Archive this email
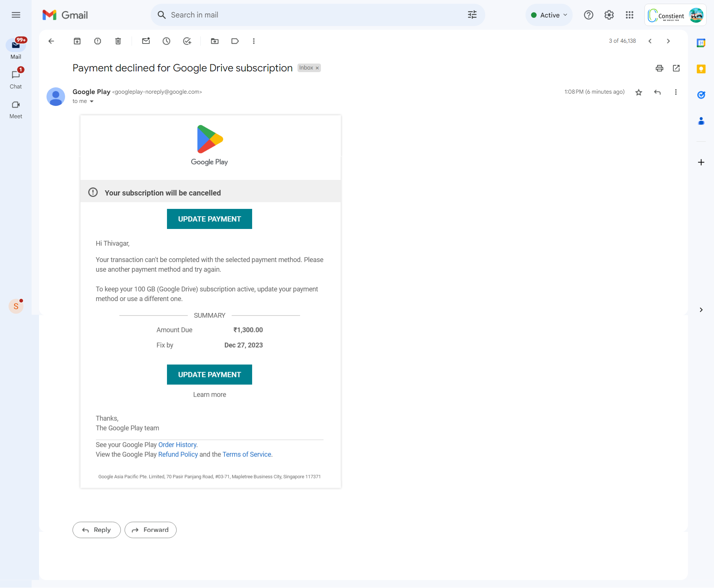This screenshot has width=714, height=588. (77, 41)
